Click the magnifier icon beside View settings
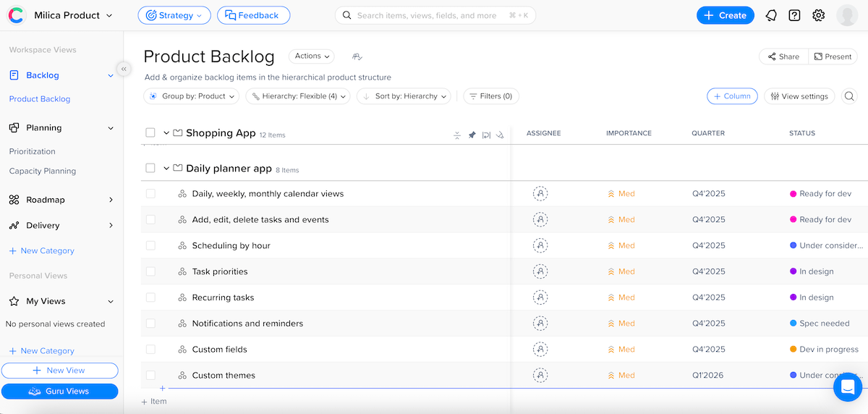868x414 pixels. [849, 96]
